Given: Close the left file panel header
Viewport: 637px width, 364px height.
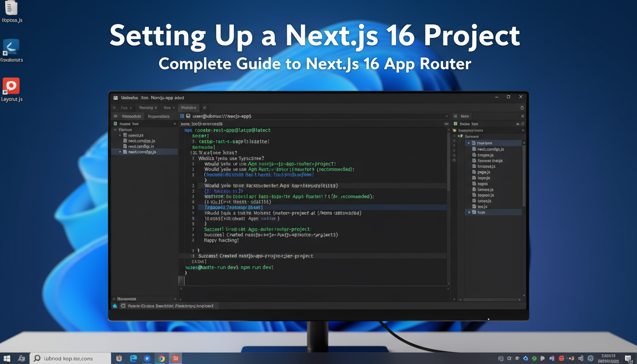Looking at the screenshot, I should 174,124.
